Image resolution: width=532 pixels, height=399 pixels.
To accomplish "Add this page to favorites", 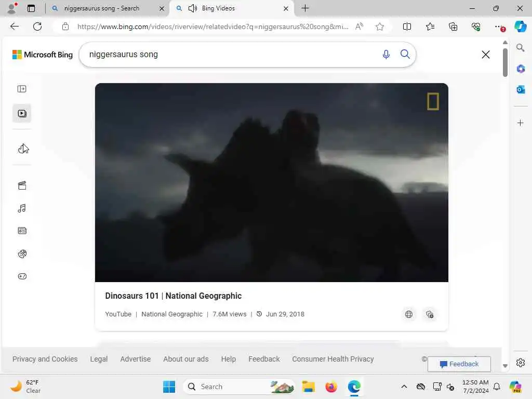I will (380, 26).
